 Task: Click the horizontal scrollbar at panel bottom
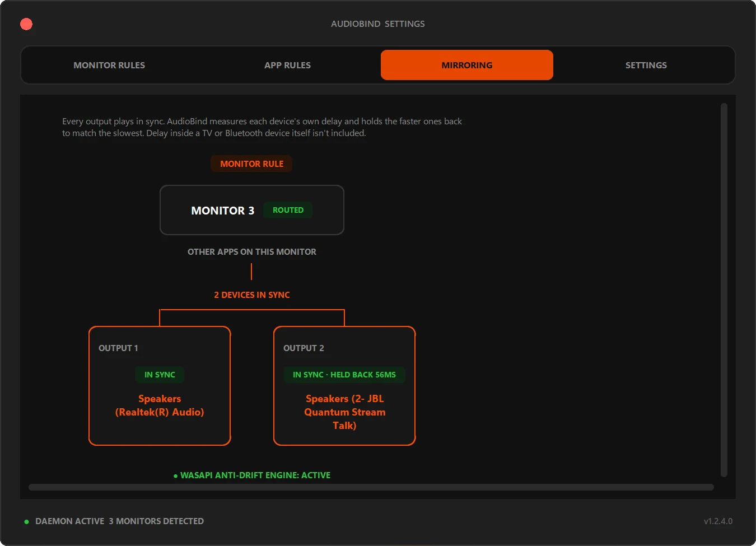tap(371, 487)
